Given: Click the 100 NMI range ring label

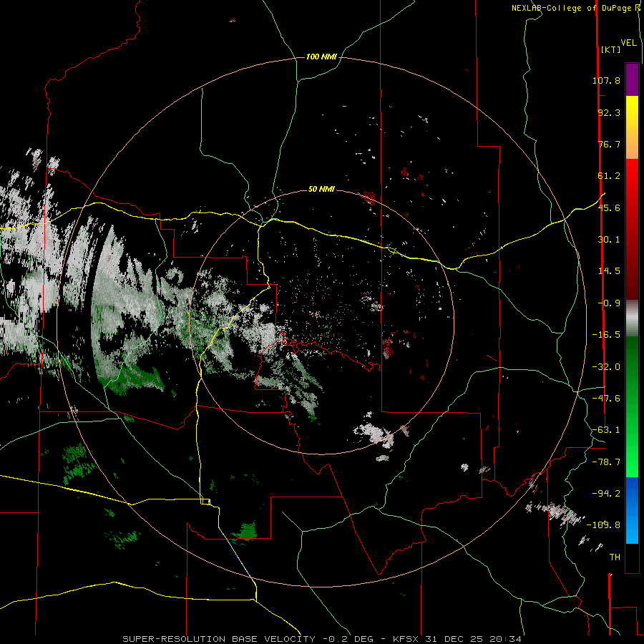Looking at the screenshot, I should (x=321, y=57).
